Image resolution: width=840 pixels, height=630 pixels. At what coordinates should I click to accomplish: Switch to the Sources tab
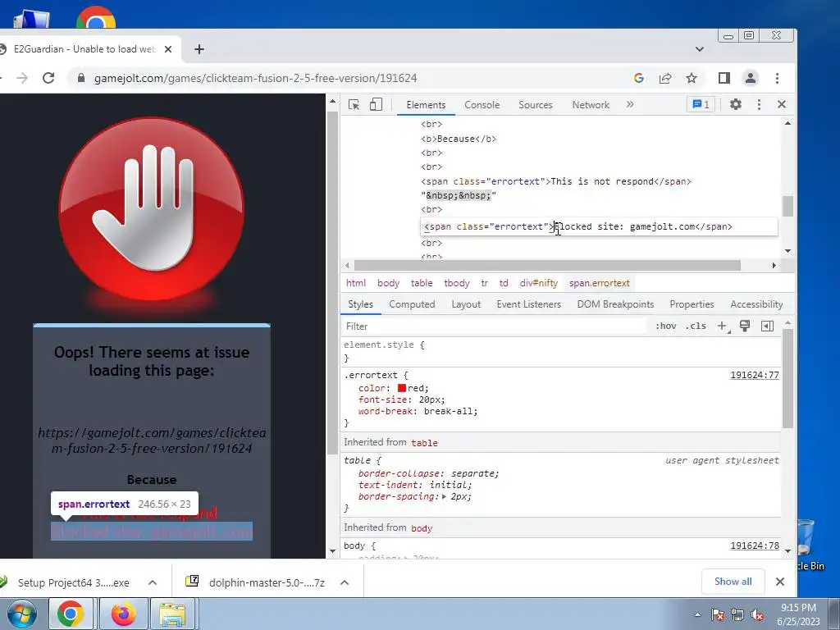535,105
